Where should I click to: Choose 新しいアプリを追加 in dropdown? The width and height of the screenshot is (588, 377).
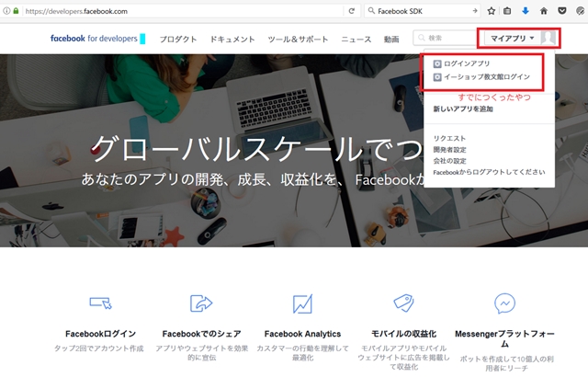coord(462,109)
